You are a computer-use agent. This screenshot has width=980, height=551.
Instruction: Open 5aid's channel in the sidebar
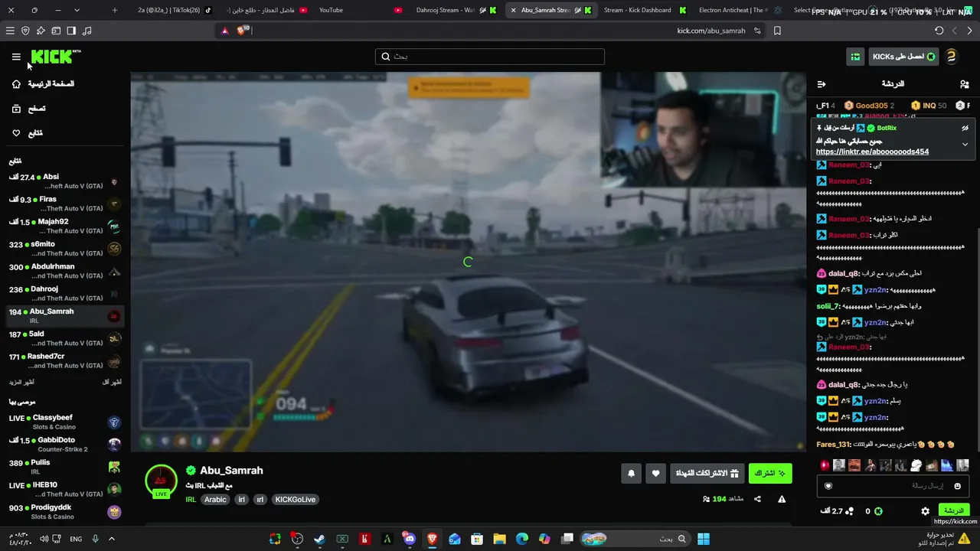(x=64, y=338)
